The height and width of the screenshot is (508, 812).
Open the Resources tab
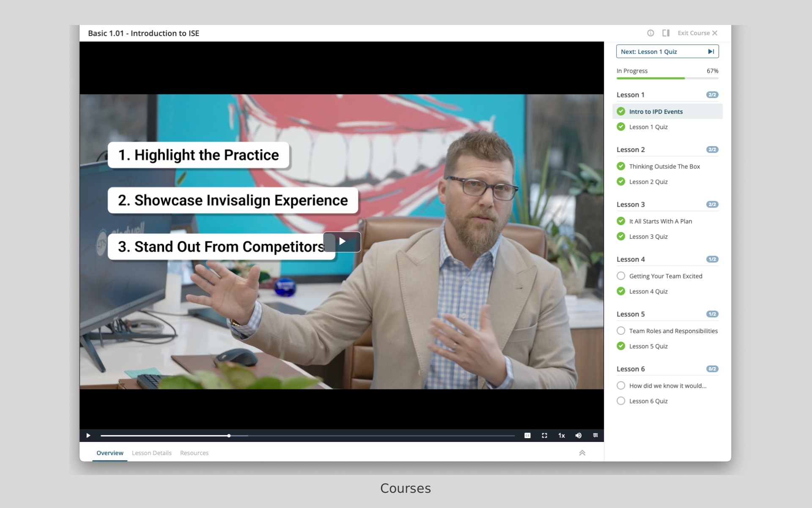pos(194,453)
